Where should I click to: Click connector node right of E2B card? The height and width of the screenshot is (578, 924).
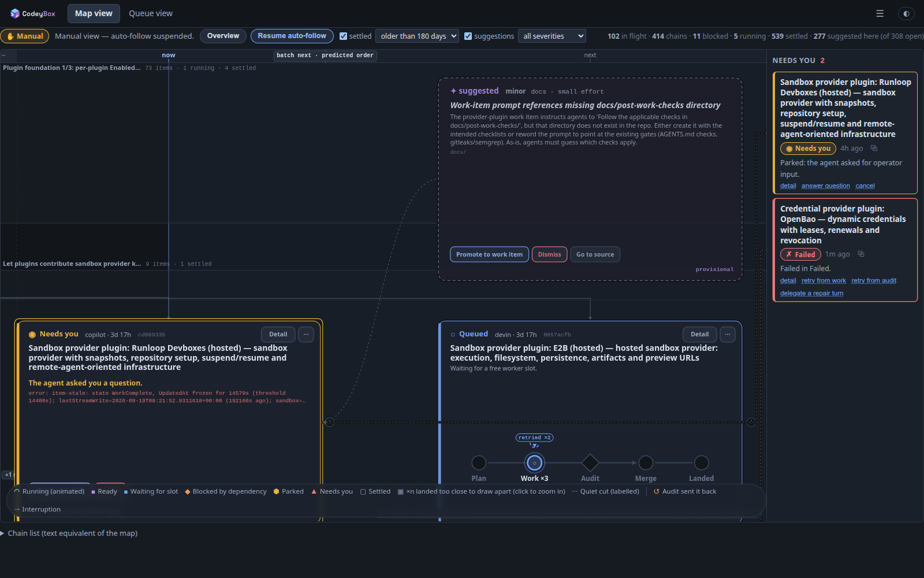[751, 423]
